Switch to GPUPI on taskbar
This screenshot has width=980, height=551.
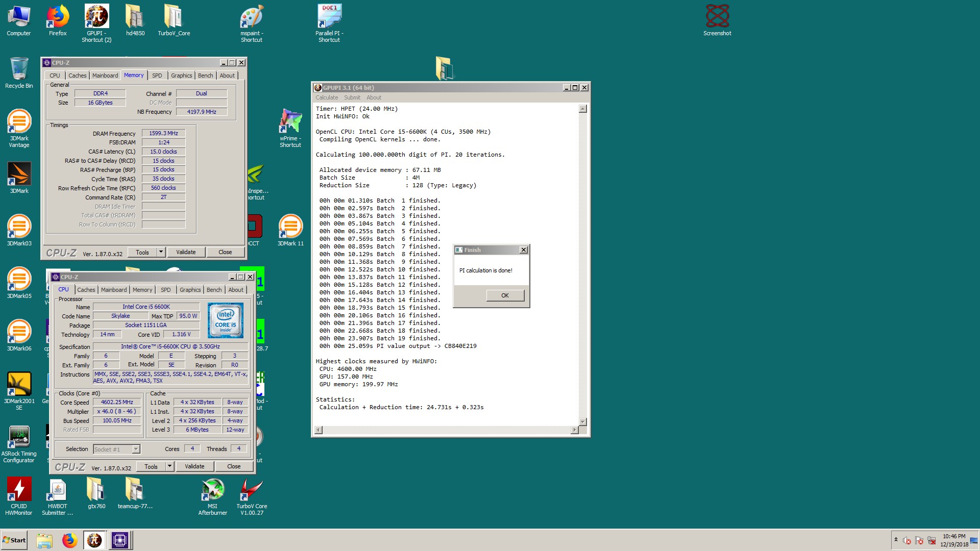[x=94, y=540]
